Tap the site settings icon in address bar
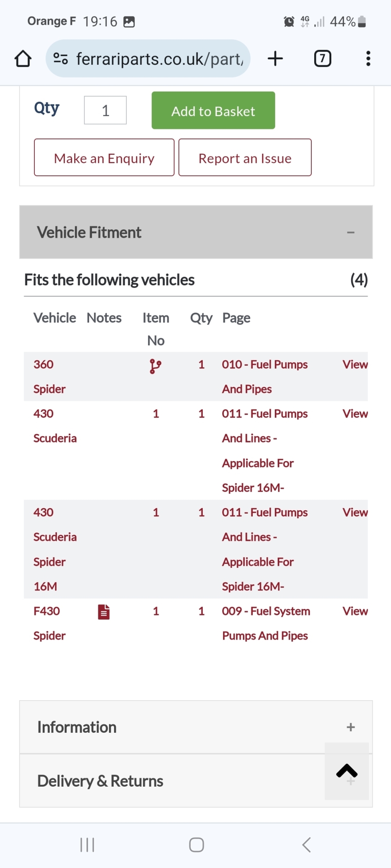The width and height of the screenshot is (391, 868). pos(61,58)
